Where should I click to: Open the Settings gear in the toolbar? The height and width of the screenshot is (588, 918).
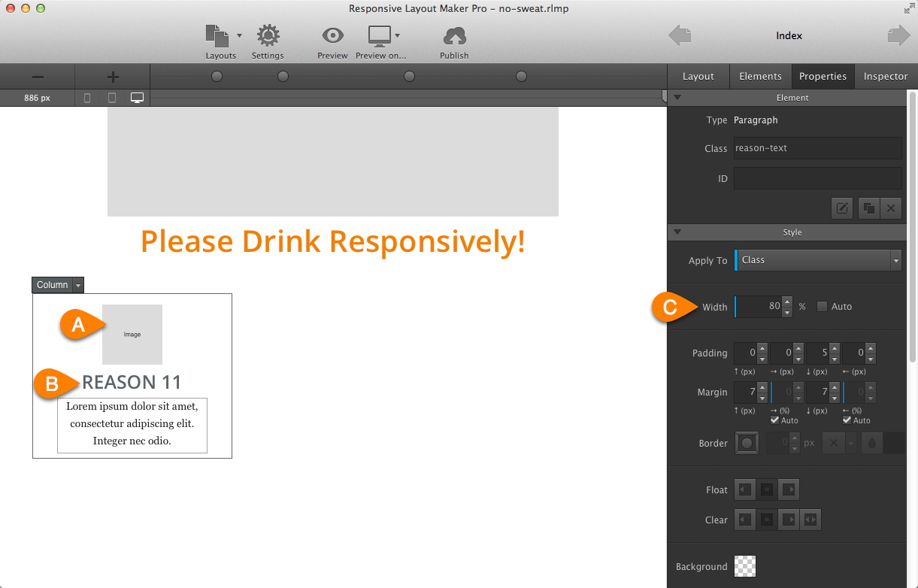point(268,42)
